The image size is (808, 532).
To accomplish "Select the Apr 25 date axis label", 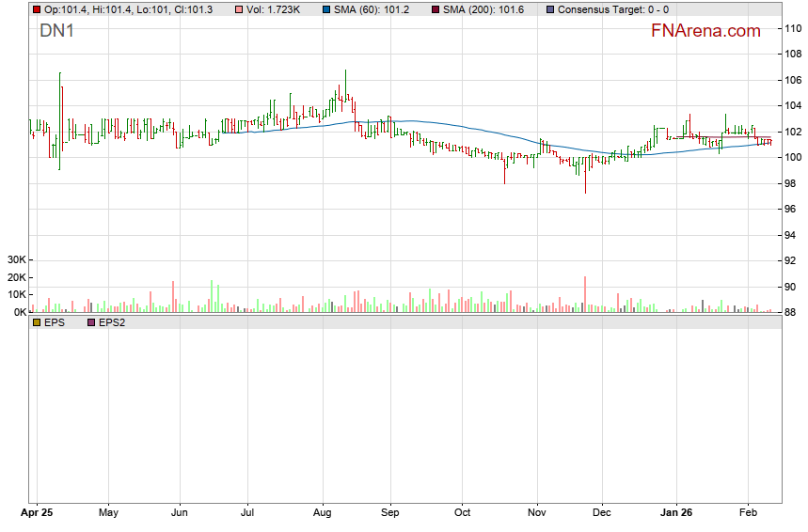I will 37,513.
